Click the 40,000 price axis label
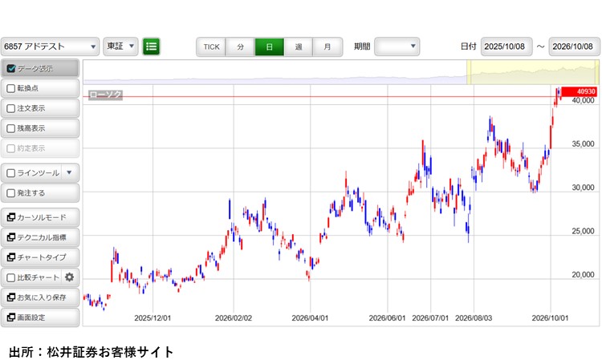Viewport: 602px width, 364px height. point(583,100)
